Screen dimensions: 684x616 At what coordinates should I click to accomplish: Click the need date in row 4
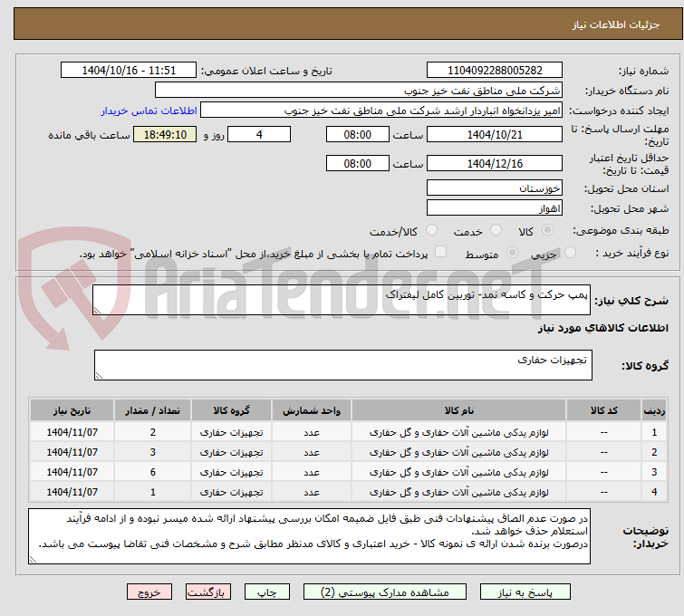(72, 492)
